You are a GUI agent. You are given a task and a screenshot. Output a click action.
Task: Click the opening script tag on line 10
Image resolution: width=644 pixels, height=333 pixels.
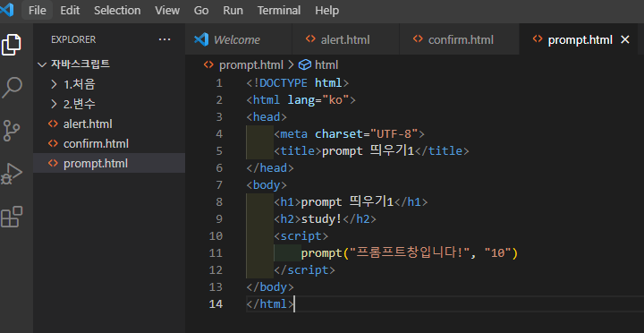(301, 236)
